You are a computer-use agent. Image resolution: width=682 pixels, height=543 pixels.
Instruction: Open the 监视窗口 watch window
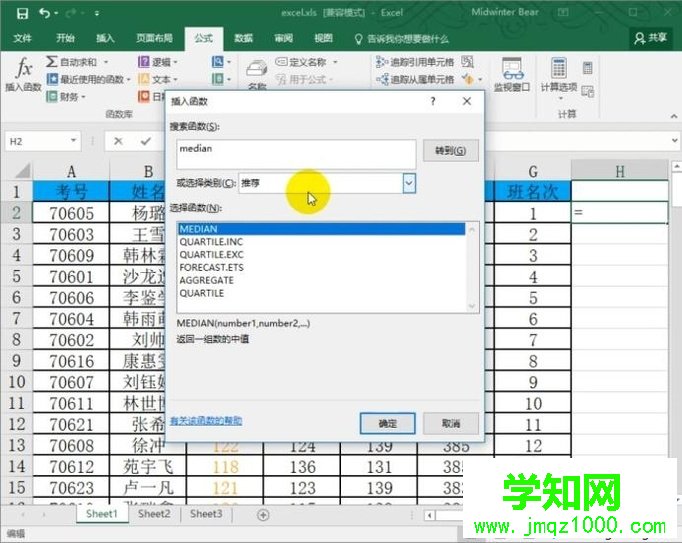pos(512,75)
